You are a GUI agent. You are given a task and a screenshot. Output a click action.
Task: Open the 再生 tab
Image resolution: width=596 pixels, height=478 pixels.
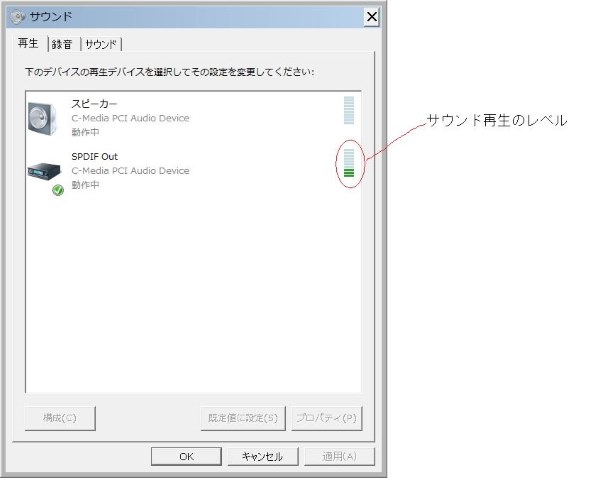tap(29, 43)
